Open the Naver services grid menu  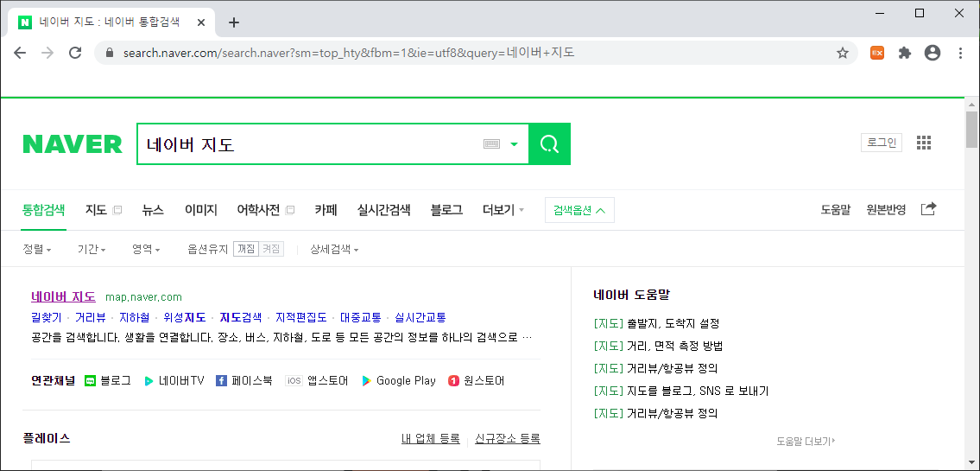(x=924, y=143)
